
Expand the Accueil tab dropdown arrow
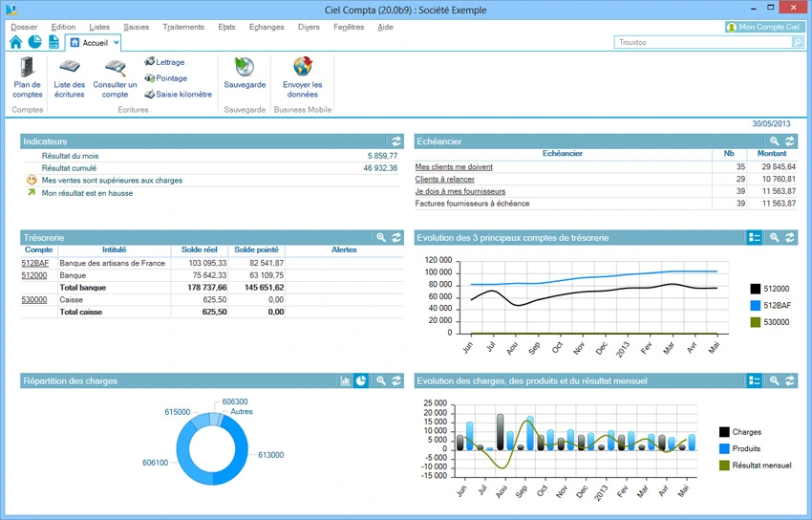pos(116,42)
